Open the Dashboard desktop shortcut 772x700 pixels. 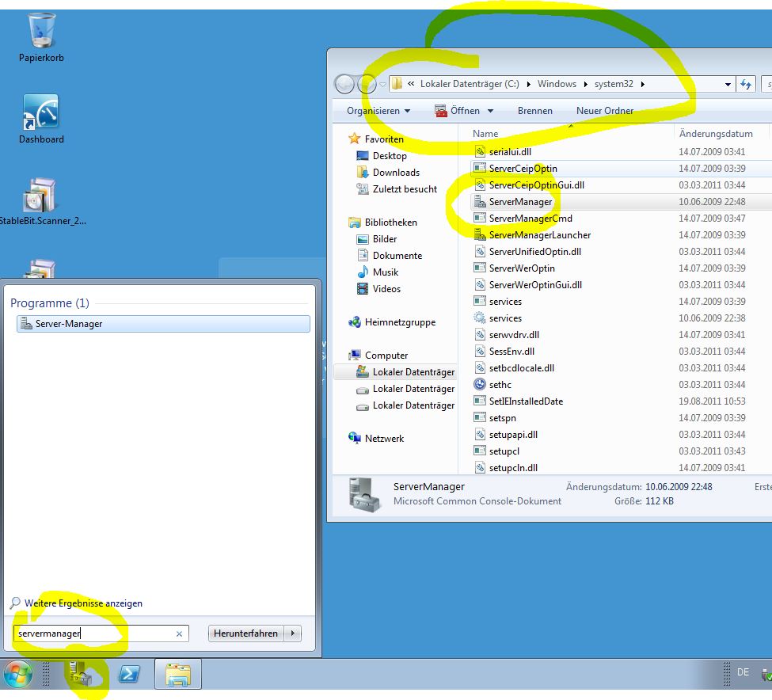click(41, 119)
